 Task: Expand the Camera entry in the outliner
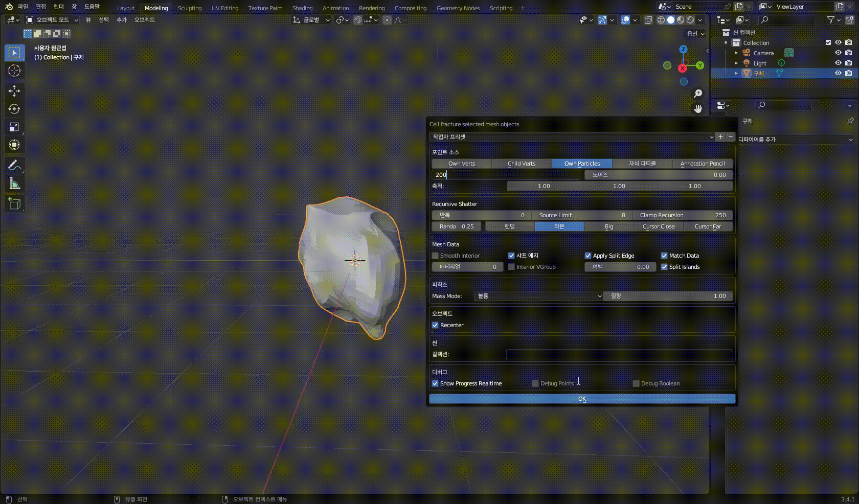736,53
